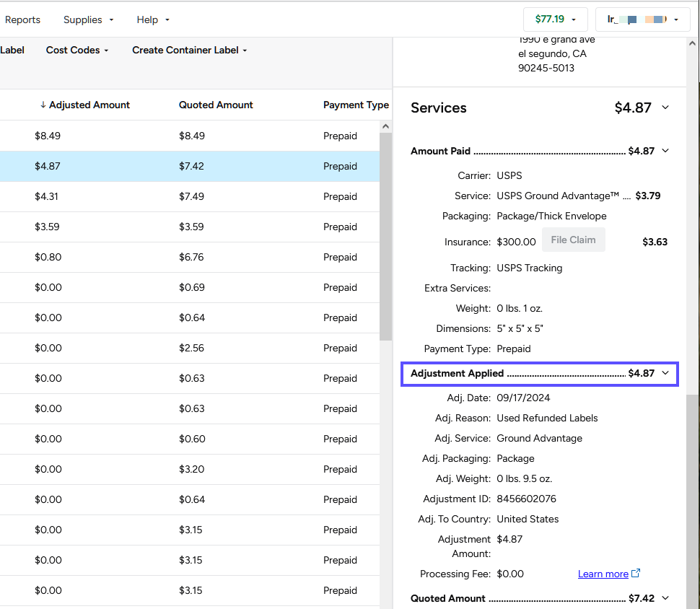
Task: Click the sort arrow on Adjusted Amount
Action: point(43,105)
